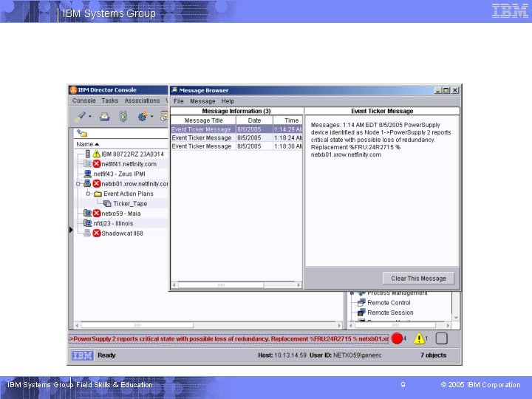The width and height of the screenshot is (532, 399).
Task: Select nfdj23 - Illinois in the tree
Action: (113, 223)
